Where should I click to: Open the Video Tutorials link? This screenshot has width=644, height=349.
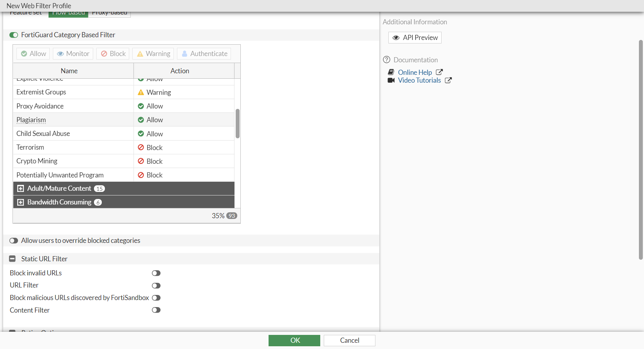419,80
